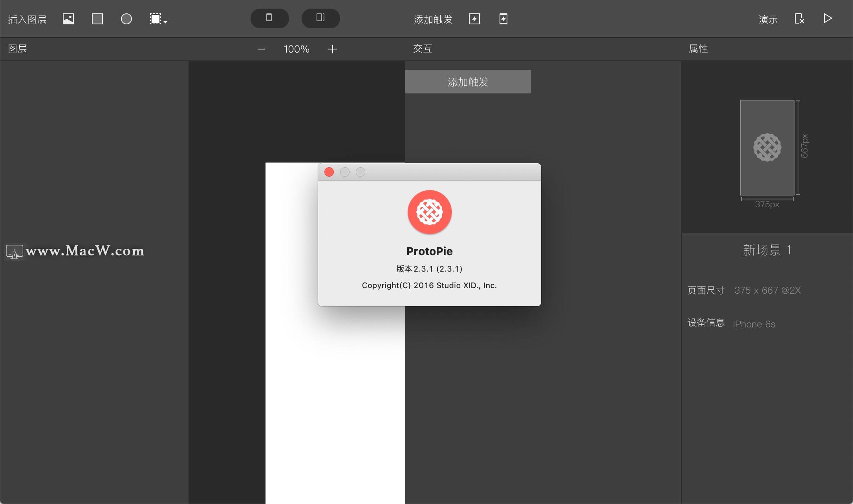Screen dimensions: 853x504
Task: Add a trigger with the second lightning icon
Action: click(503, 19)
